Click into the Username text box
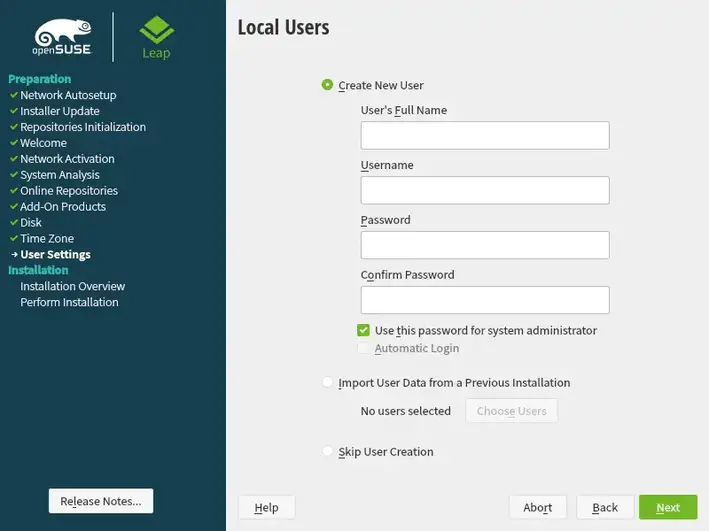This screenshot has height=531, width=709. pyautogui.click(x=485, y=190)
